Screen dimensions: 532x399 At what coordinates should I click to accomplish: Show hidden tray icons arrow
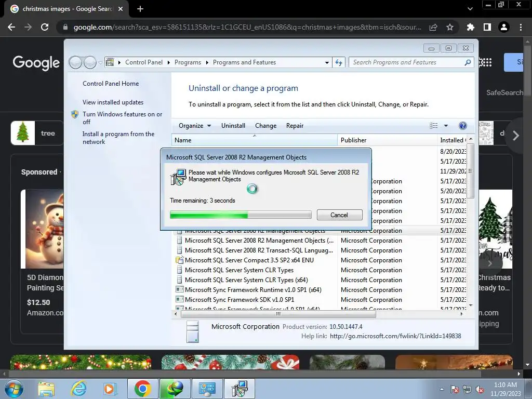click(442, 389)
